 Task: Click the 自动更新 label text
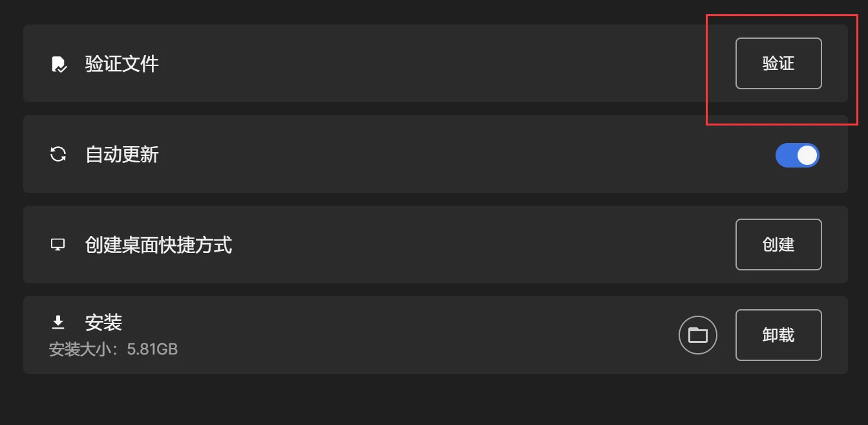(122, 155)
